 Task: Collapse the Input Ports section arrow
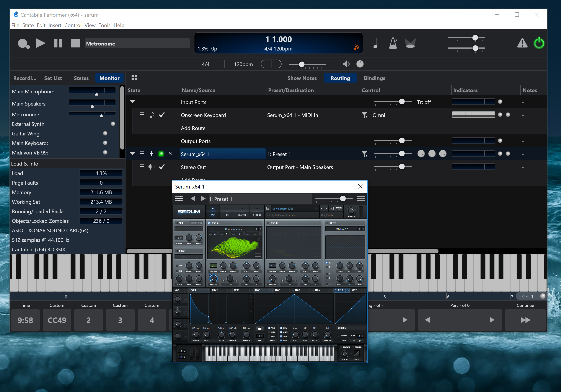132,102
